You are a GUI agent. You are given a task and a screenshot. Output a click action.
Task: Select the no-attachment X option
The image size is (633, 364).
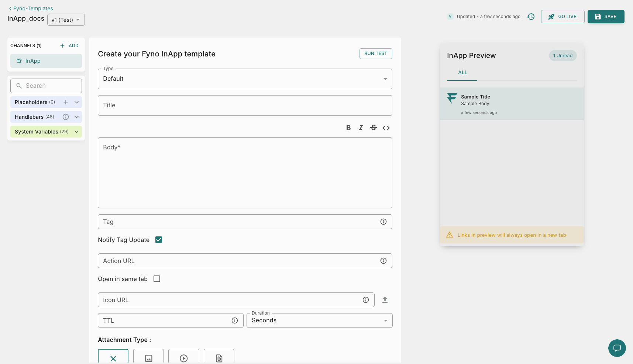coord(113,357)
